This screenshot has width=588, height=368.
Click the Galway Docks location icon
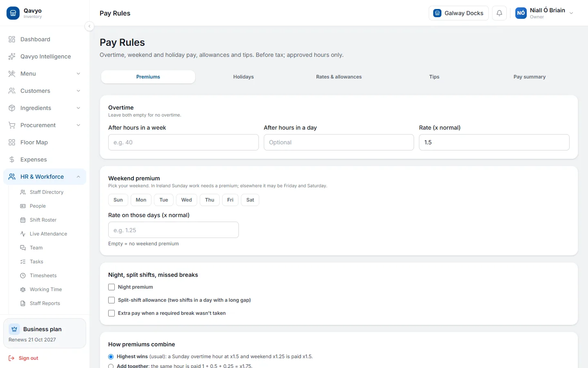[x=437, y=13]
